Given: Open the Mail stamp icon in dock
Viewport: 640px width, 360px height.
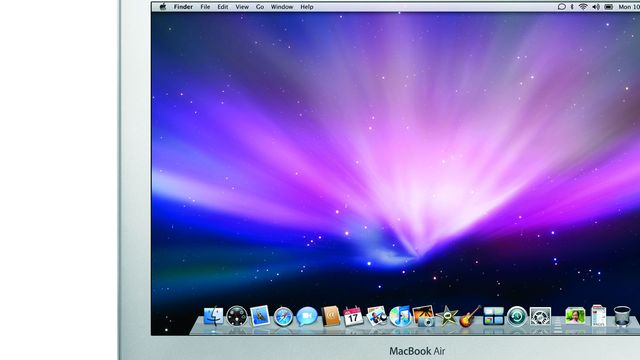Looking at the screenshot, I should [x=260, y=316].
